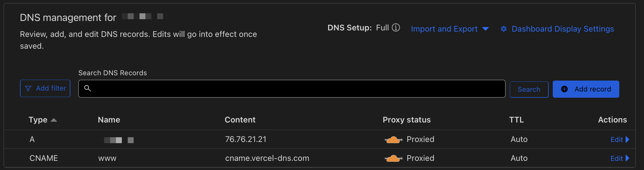
Task: Click the orange proxy cloud on the A record
Action: click(x=394, y=139)
